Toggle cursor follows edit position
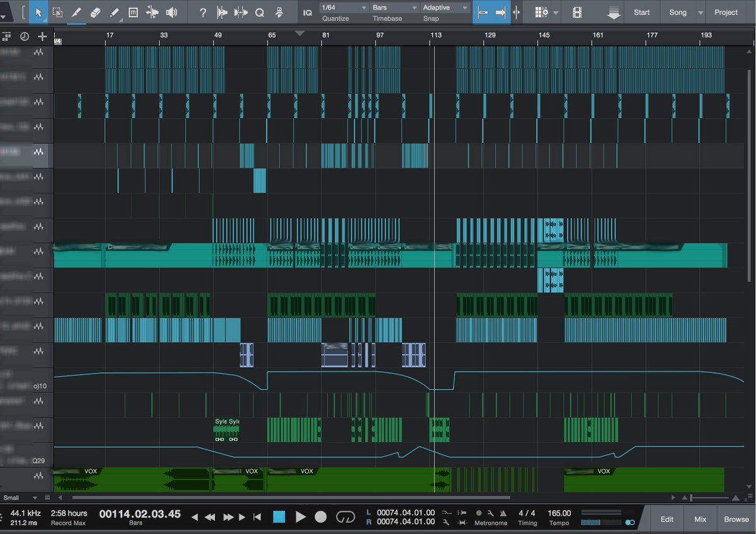Screen dimensions: 756x534 pyautogui.click(x=517, y=12)
